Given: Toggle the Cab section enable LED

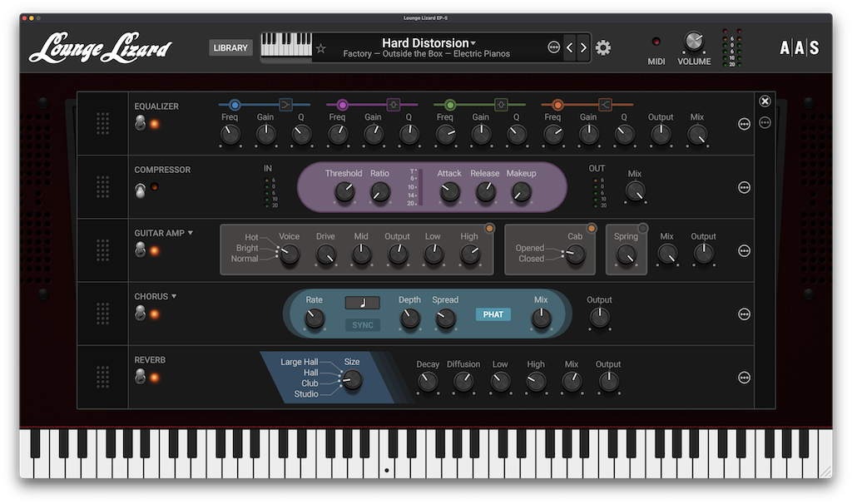Looking at the screenshot, I should click(592, 229).
